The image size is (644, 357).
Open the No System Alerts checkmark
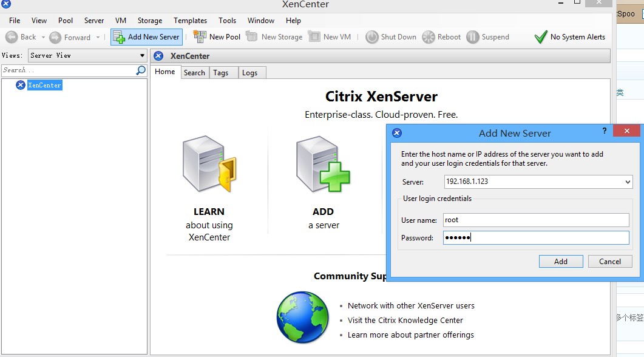[x=540, y=37]
